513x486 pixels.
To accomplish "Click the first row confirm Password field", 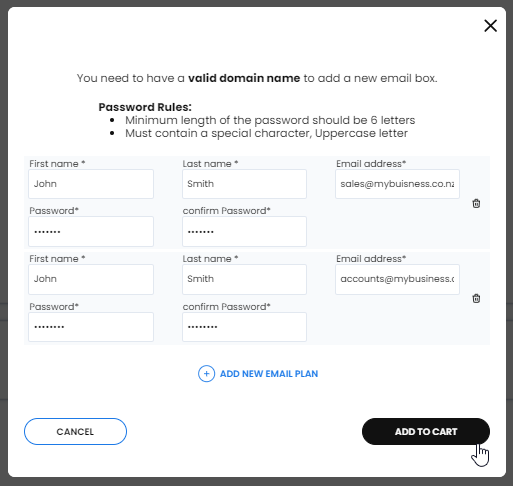I will pyautogui.click(x=244, y=232).
